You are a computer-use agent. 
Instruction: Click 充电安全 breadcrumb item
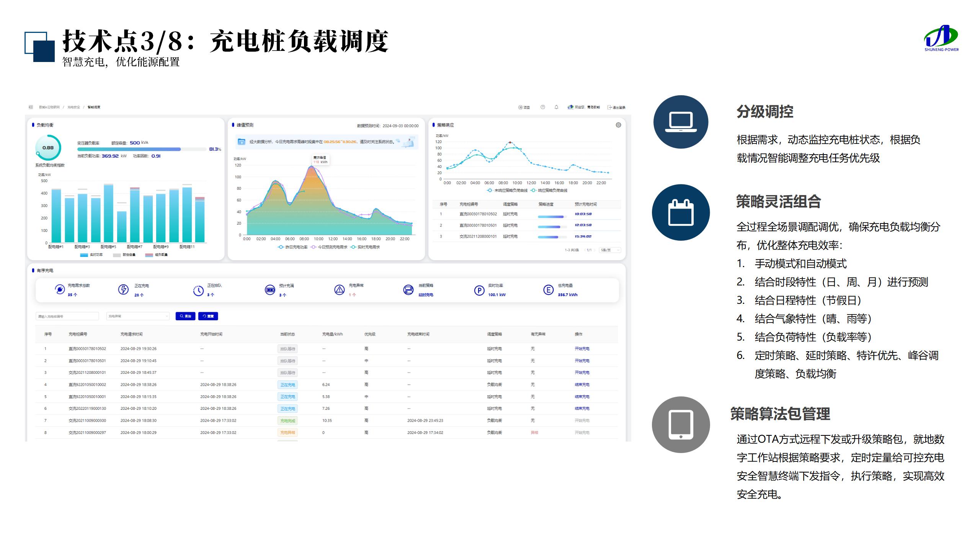pos(73,107)
